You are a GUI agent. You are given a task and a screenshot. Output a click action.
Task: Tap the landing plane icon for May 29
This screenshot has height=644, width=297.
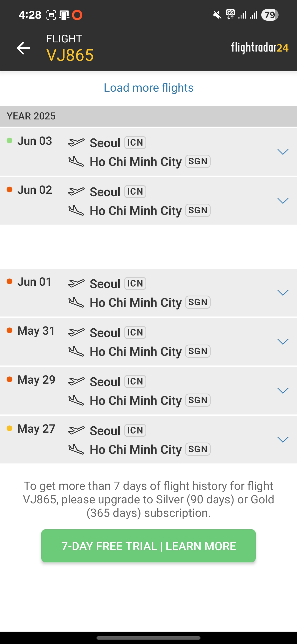pyautogui.click(x=76, y=400)
